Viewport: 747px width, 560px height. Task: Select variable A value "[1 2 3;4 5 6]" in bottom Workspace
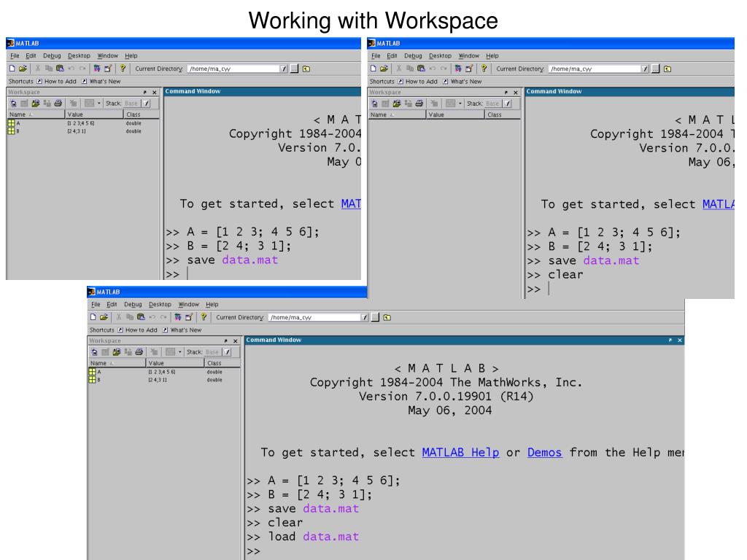click(x=161, y=372)
